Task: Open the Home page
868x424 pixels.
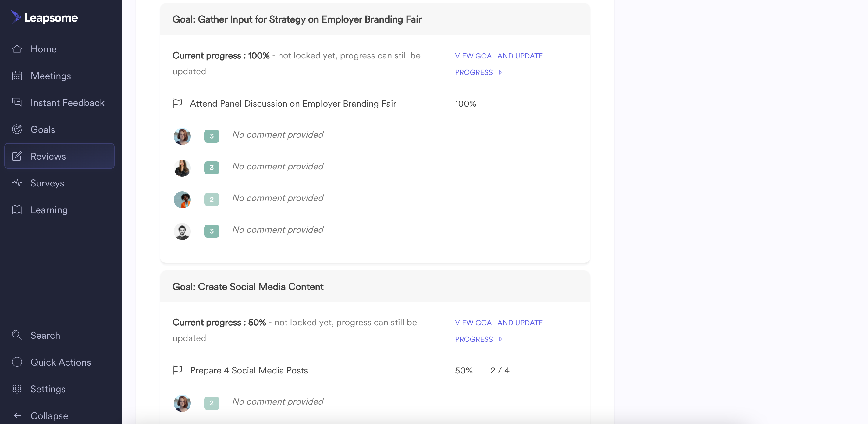Action: (59, 49)
